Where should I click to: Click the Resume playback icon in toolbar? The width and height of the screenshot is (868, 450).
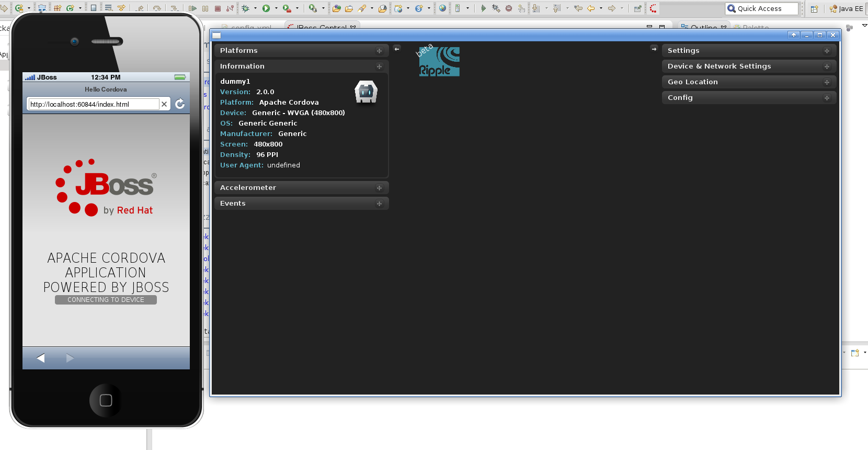pos(192,8)
